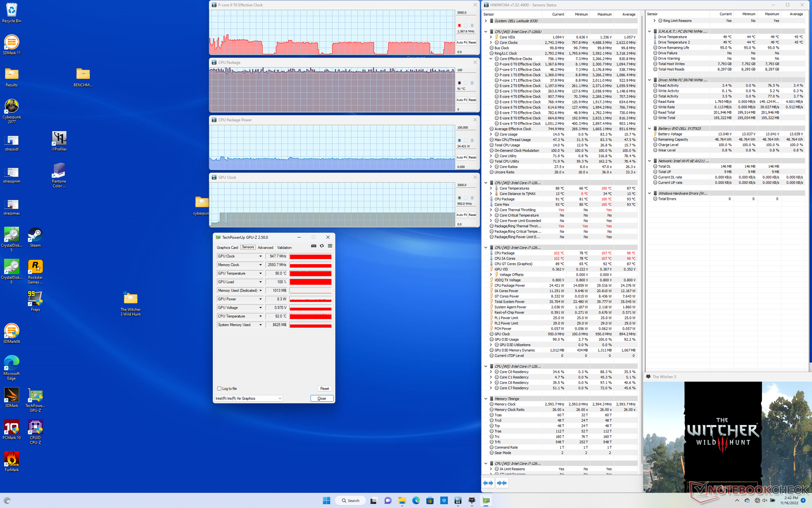Select Rockstar Games launcher icon
This screenshot has height=508, width=812.
coord(35,272)
